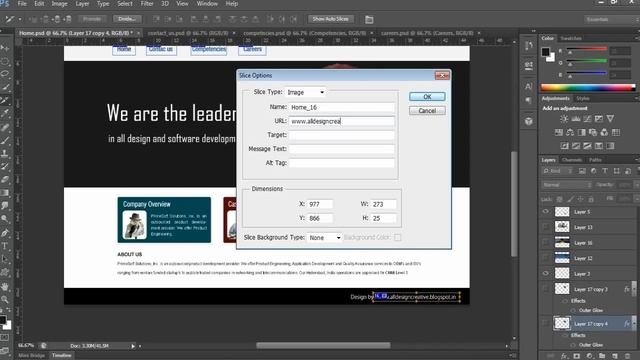This screenshot has height=360, width=640.
Task: Show Layer 17 copy 3 visibility box
Action: pyautogui.click(x=545, y=289)
